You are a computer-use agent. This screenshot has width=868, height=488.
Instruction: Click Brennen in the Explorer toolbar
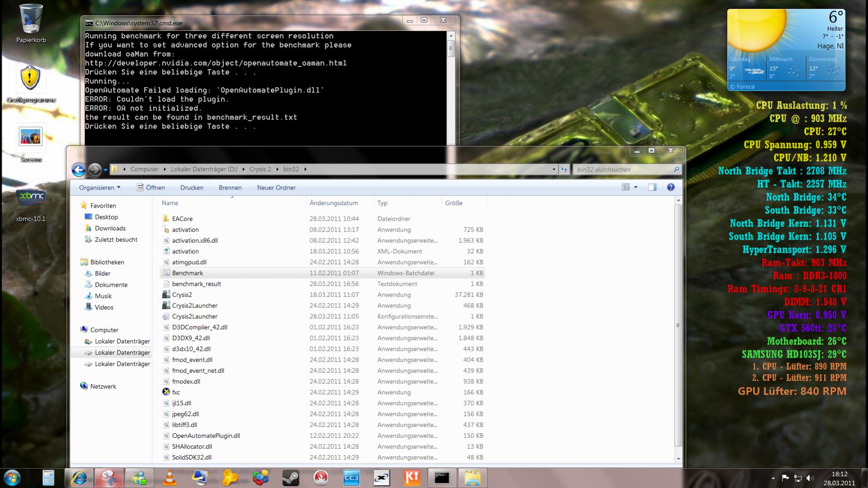tap(230, 188)
